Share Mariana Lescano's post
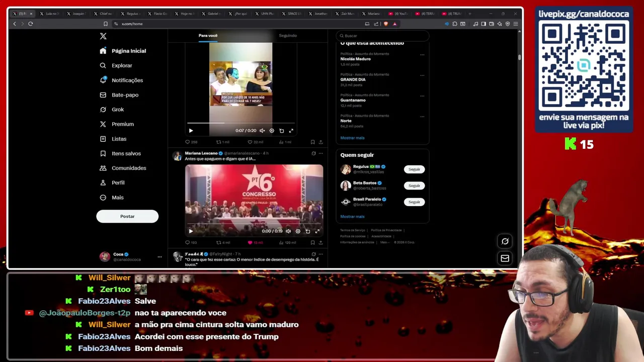 tap(320, 243)
